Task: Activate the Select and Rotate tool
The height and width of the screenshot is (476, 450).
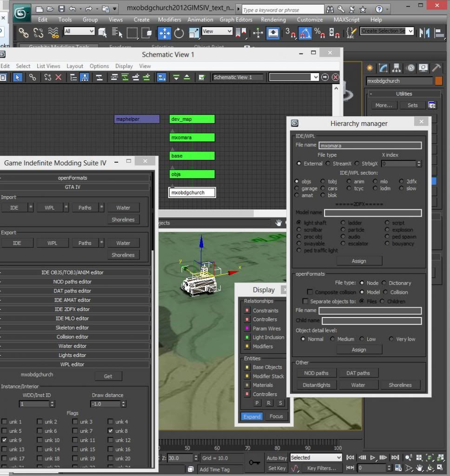Action: [x=179, y=33]
